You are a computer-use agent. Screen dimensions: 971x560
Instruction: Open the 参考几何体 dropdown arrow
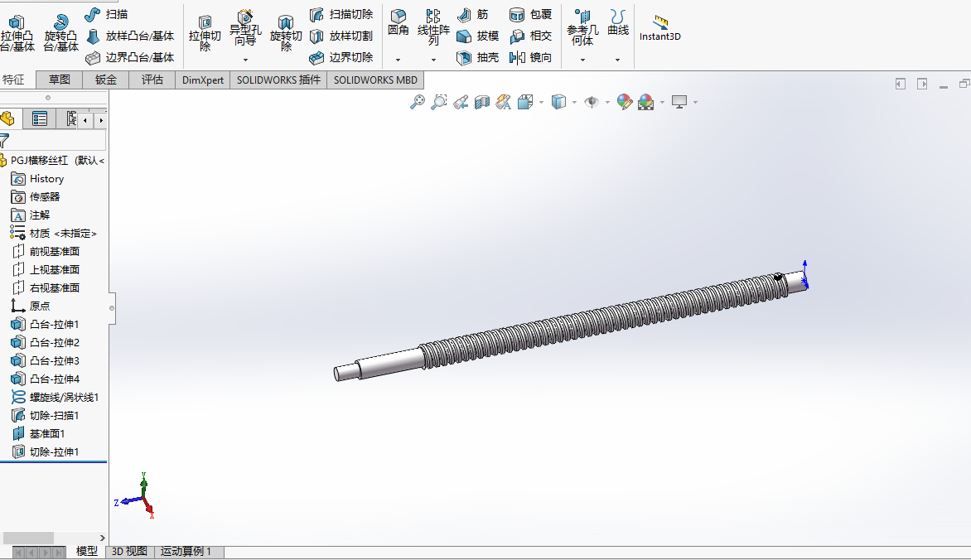click(x=582, y=60)
